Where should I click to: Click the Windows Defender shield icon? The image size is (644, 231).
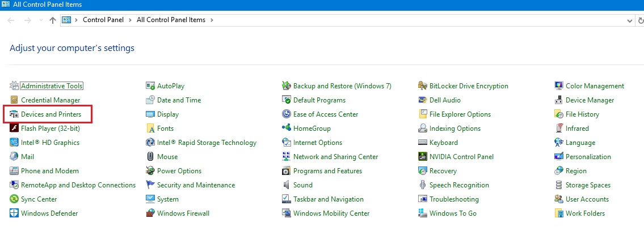point(14,213)
